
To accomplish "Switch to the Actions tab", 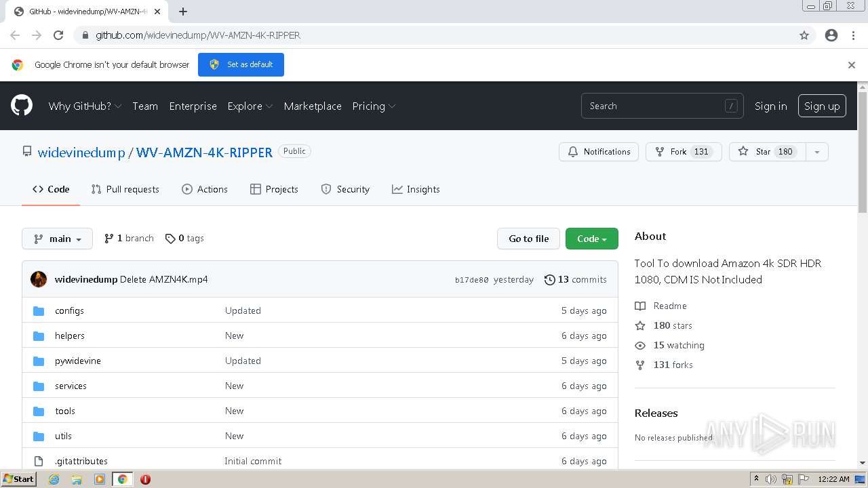I will 205,189.
